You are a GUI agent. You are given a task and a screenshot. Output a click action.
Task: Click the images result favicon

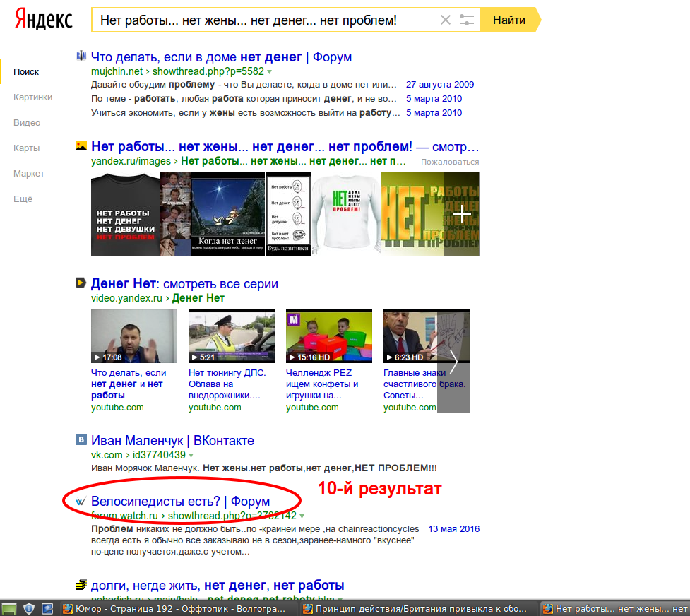click(81, 146)
